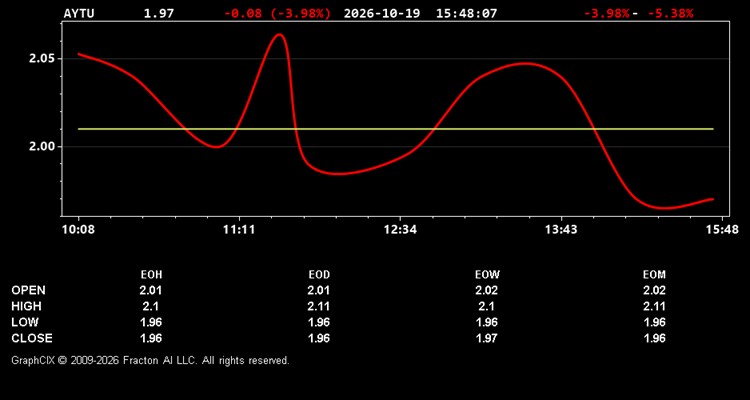Select the EOM CLOSE value 1.96
The width and height of the screenshot is (750, 400).
(654, 338)
